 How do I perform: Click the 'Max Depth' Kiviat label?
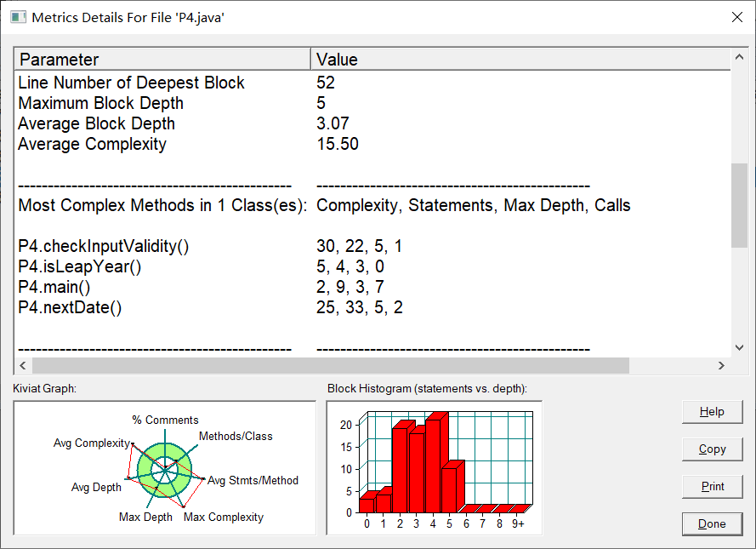coord(145,517)
